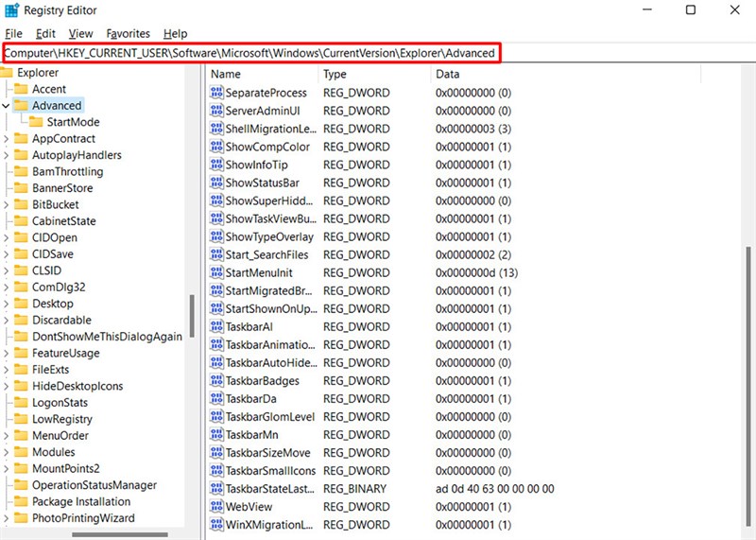Click the ShowCompColor DWORD icon

click(216, 147)
